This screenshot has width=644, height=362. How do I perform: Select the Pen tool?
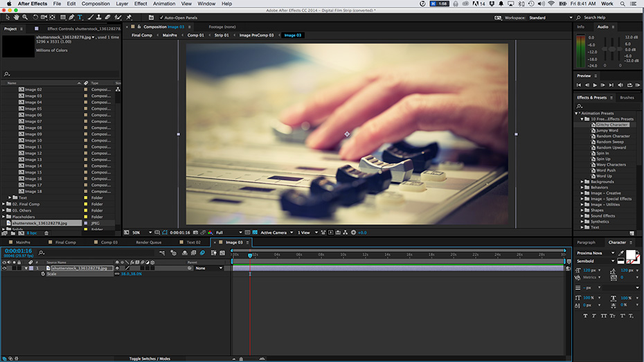pos(71,17)
